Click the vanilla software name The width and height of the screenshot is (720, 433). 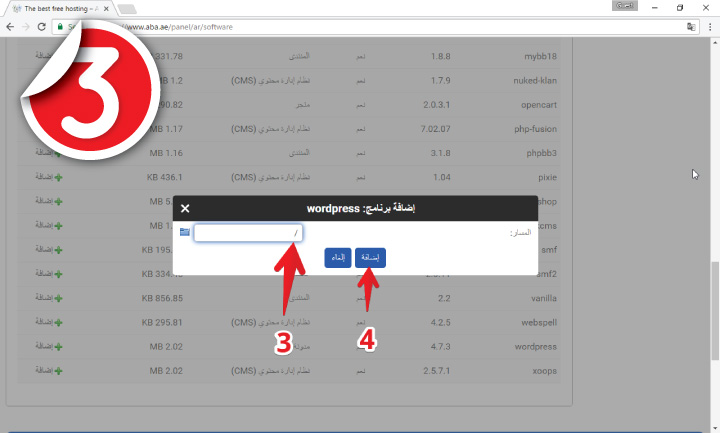544,298
